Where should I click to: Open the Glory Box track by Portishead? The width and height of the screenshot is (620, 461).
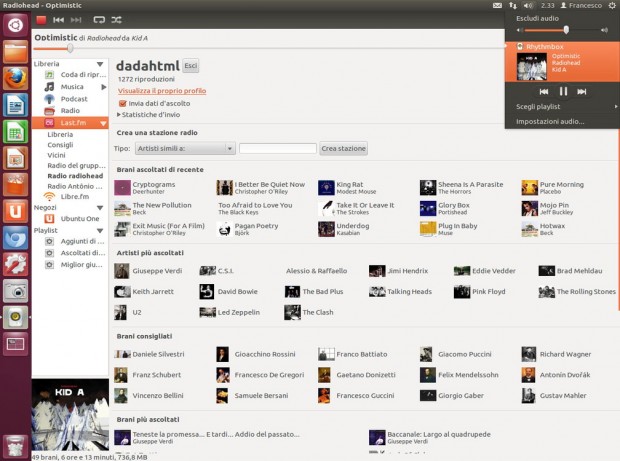point(445,208)
